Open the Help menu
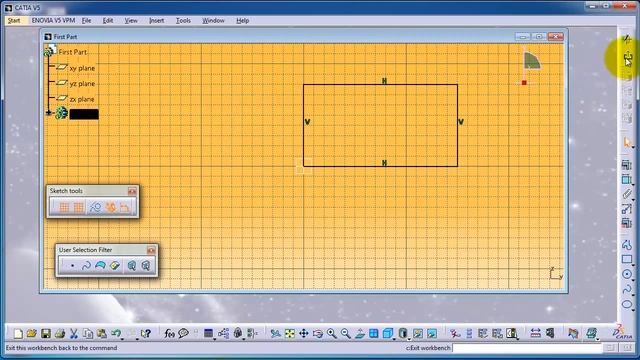This screenshot has height=360, width=640. point(242,20)
